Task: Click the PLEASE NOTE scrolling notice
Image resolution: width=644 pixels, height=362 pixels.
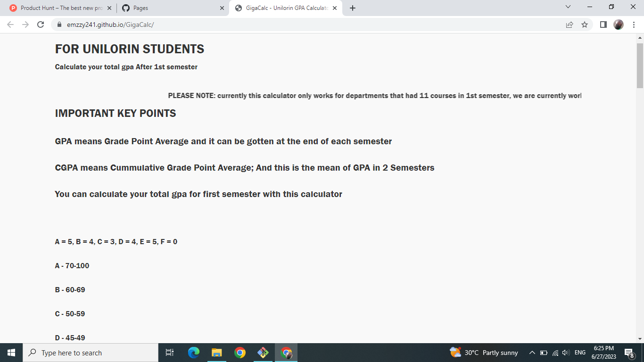Action: click(x=375, y=96)
